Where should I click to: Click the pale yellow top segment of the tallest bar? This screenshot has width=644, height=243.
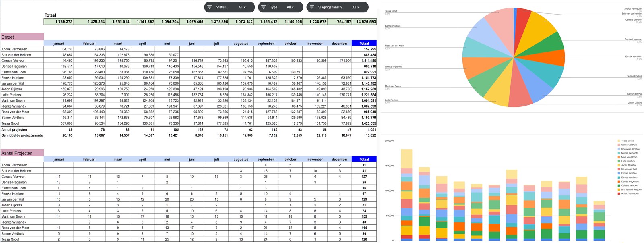pos(407,159)
